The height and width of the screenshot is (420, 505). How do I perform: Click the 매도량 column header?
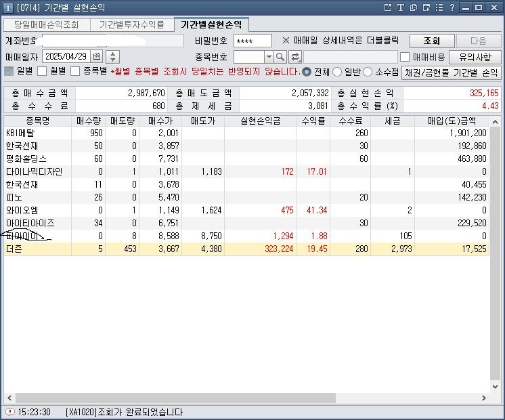(123, 121)
